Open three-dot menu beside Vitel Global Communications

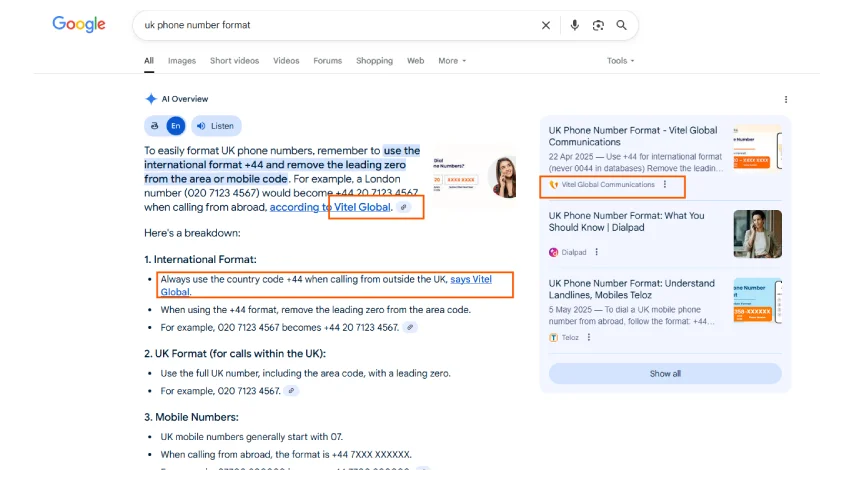point(664,185)
